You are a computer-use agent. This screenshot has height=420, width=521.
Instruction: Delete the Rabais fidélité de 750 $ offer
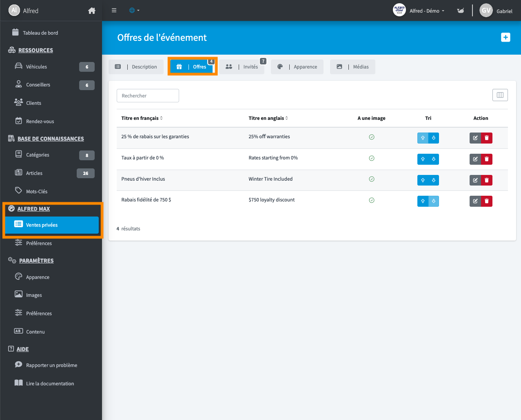(487, 201)
